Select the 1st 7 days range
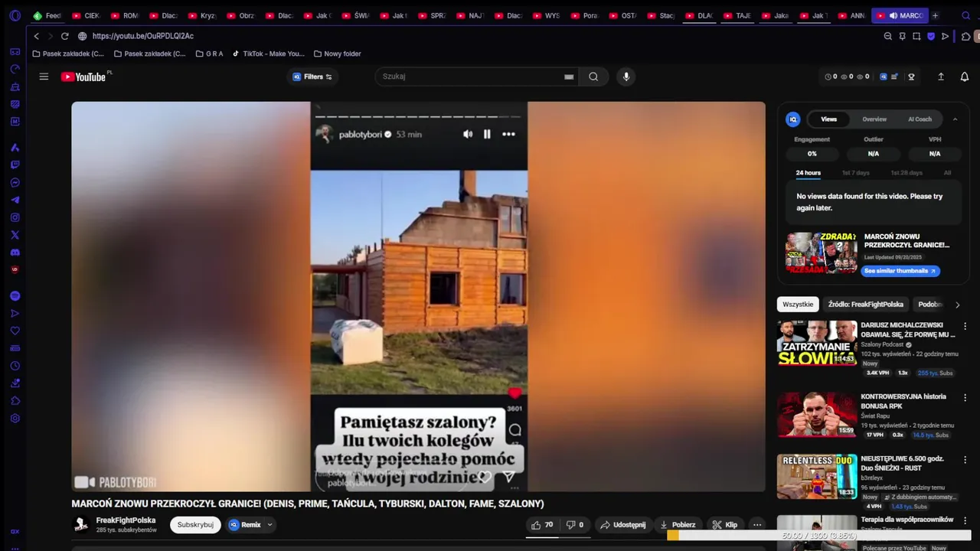 coord(856,173)
